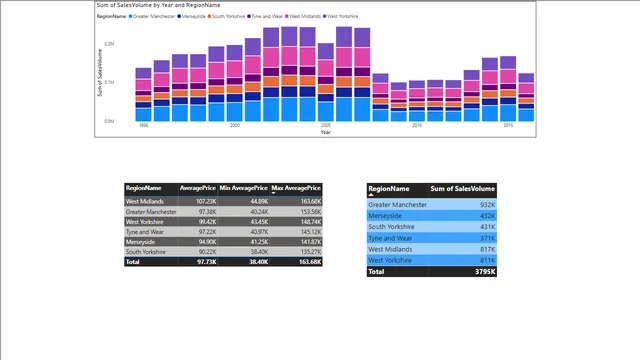This screenshot has width=640, height=360.
Task: Click the 2005 label on the year axis
Action: (326, 125)
